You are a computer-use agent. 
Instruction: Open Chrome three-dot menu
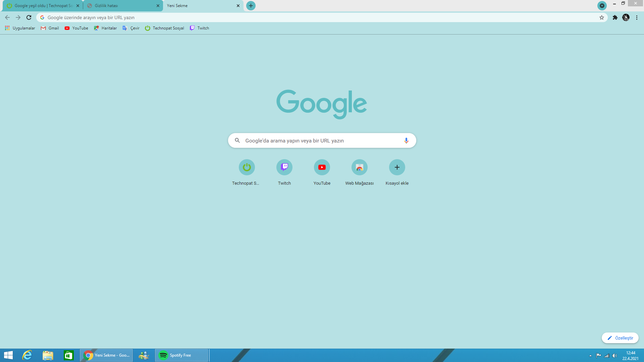tap(637, 17)
